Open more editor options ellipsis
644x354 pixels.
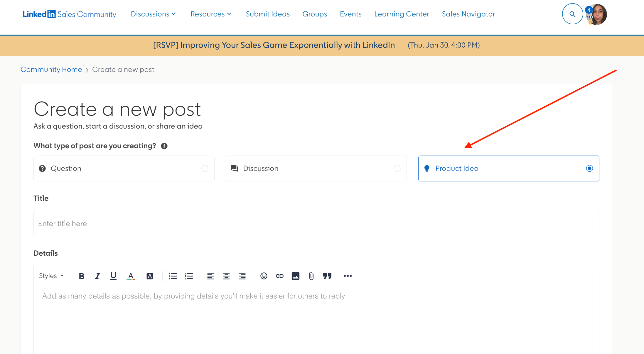[x=348, y=276]
